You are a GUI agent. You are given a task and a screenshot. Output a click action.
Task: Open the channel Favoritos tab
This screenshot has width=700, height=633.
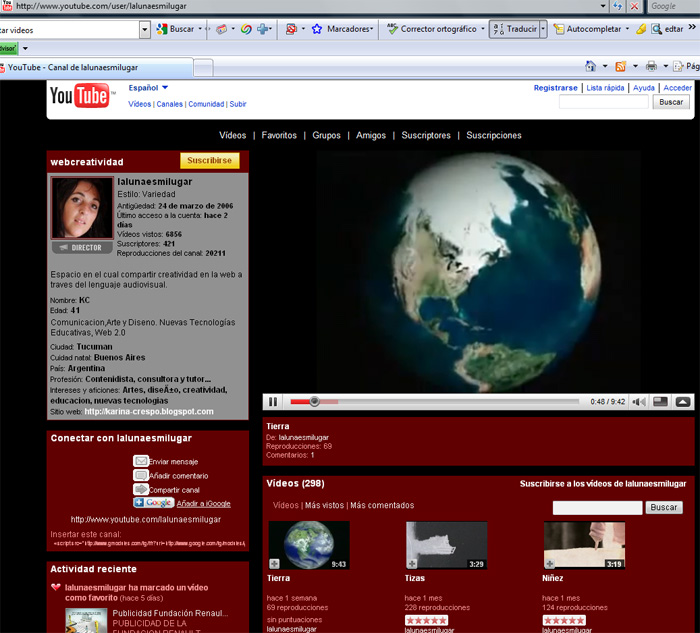279,135
